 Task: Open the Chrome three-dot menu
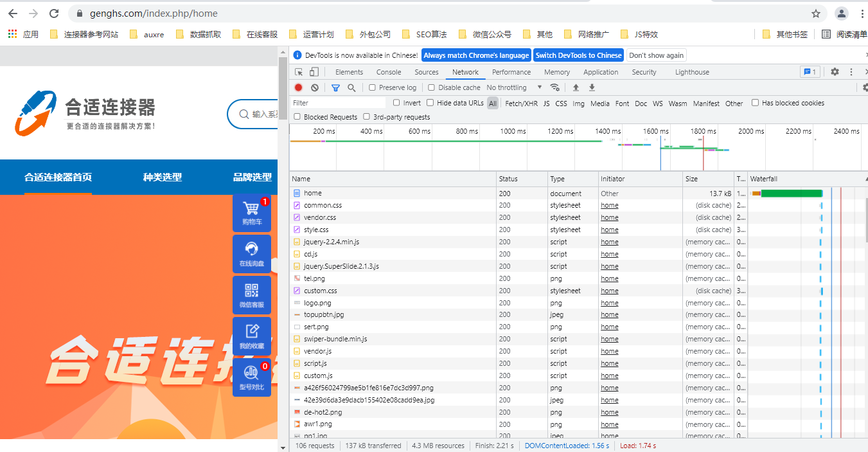tap(861, 14)
